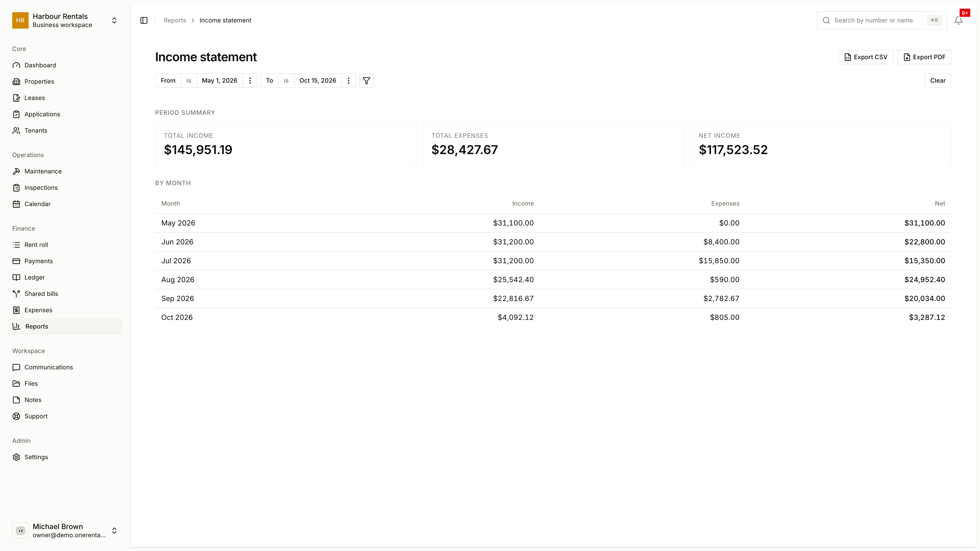Image resolution: width=980 pixels, height=551 pixels.
Task: Expand the Michael Brown user menu
Action: pyautogui.click(x=114, y=531)
